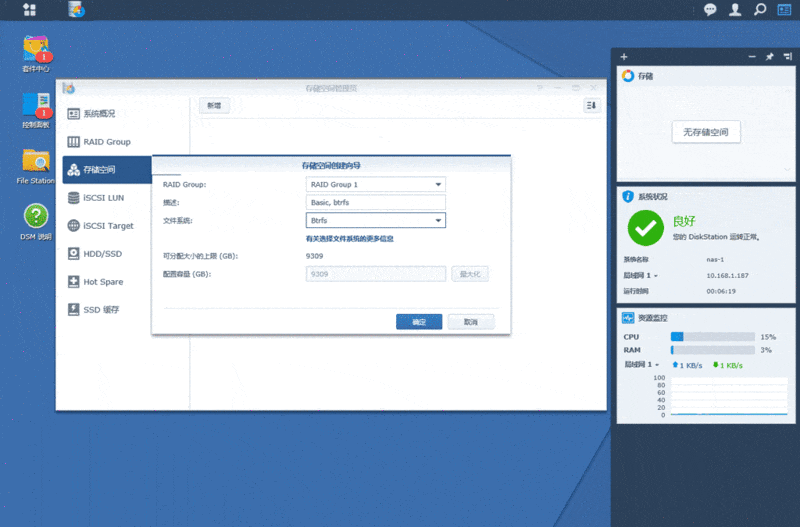This screenshot has width=800, height=527.
Task: Select SSD 缓存 in sidebar
Action: pos(107,310)
